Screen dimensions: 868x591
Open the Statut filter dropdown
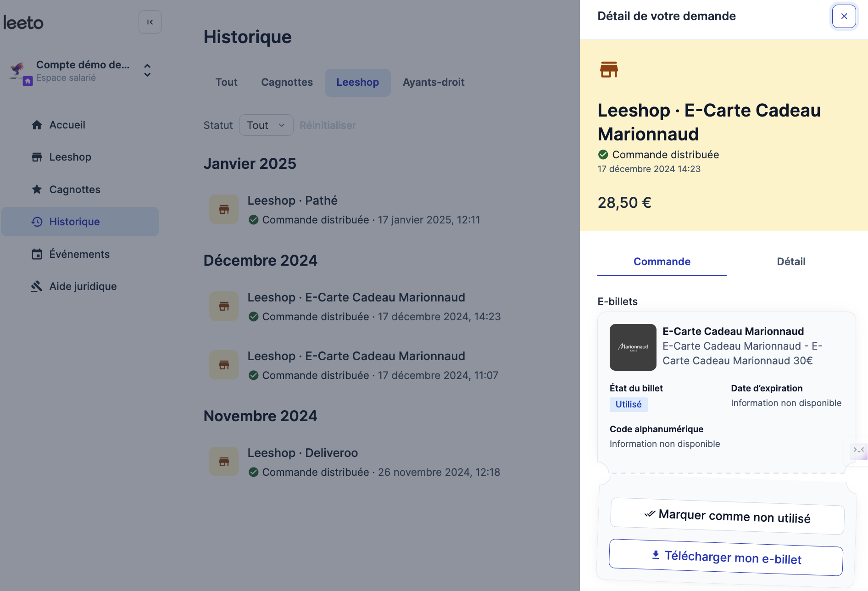(266, 125)
